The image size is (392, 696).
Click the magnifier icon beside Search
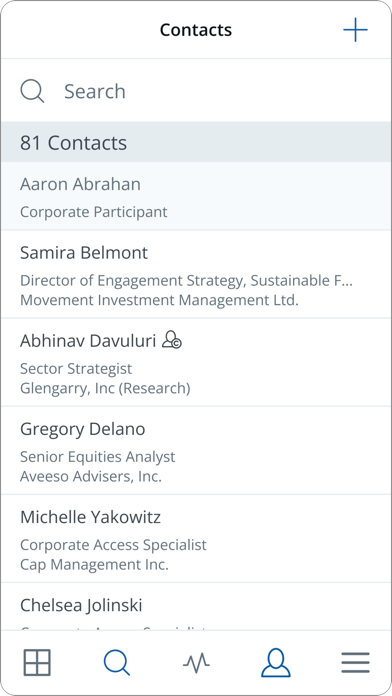tap(32, 91)
